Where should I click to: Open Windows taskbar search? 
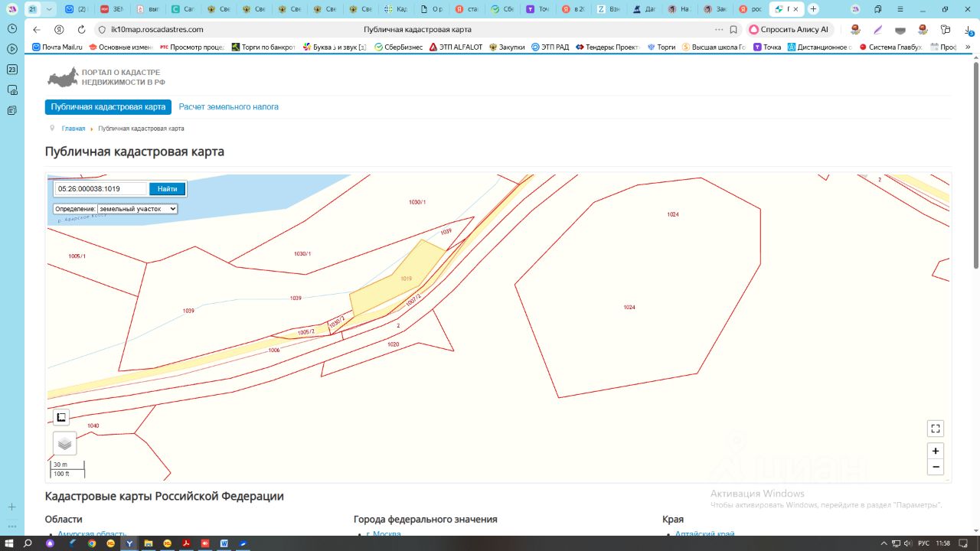[x=29, y=543]
